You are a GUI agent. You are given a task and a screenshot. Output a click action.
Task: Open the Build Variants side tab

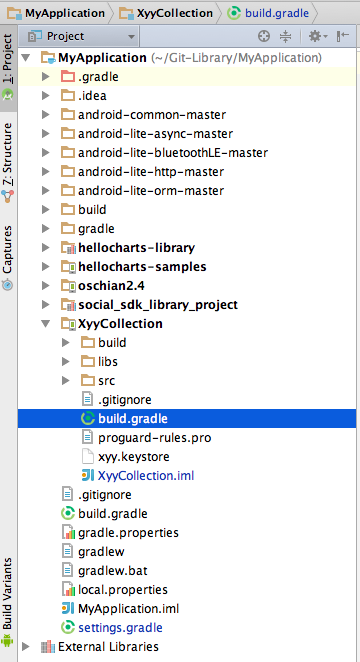coord(8,602)
